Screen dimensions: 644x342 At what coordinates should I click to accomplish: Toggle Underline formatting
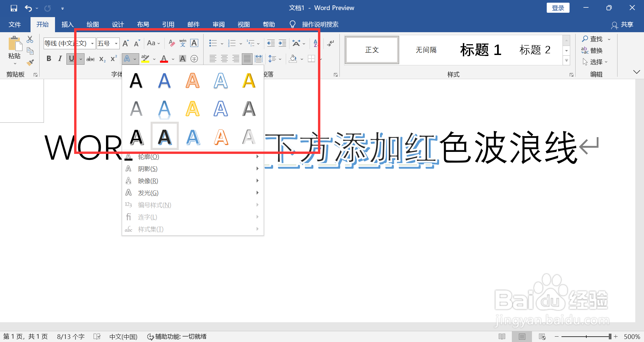tap(71, 59)
